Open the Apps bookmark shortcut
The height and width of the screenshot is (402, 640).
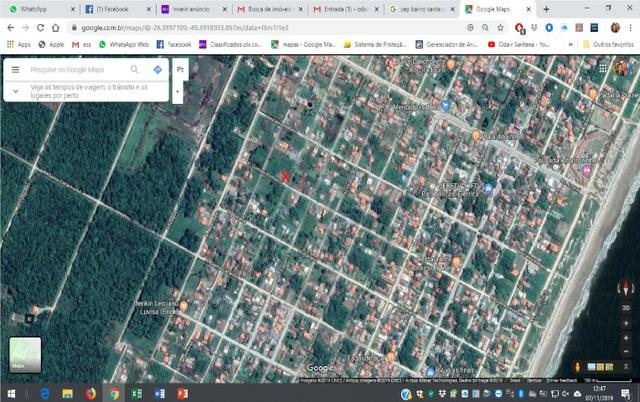tap(19, 44)
